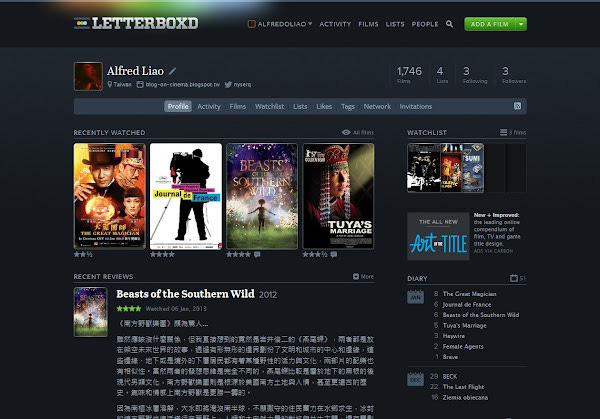Click the RSS feed icon
Image resolution: width=600 pixels, height=419 pixels.
tap(517, 106)
